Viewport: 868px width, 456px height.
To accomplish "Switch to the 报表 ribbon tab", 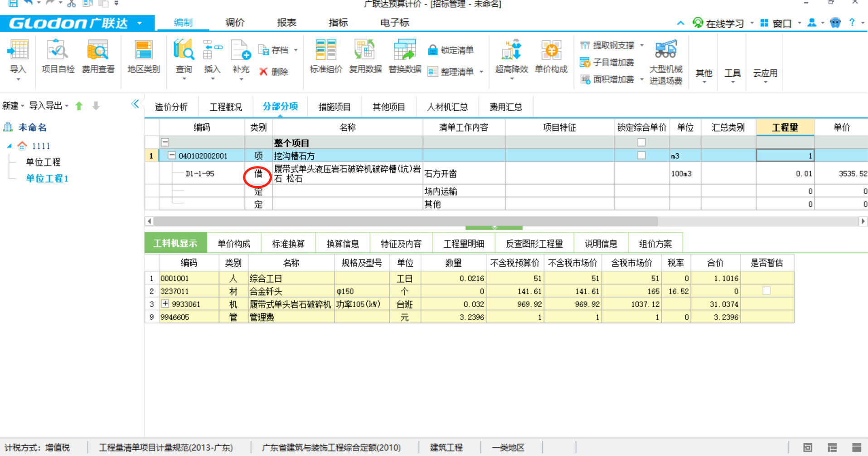I will click(x=286, y=23).
